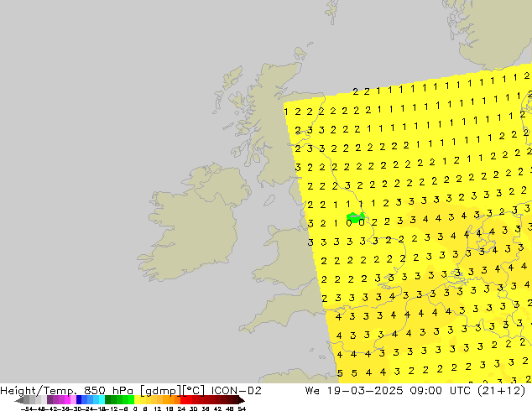This screenshot has height=411, width=532.
Task: Click the Isle of Man on the map
Action: click(x=269, y=200)
